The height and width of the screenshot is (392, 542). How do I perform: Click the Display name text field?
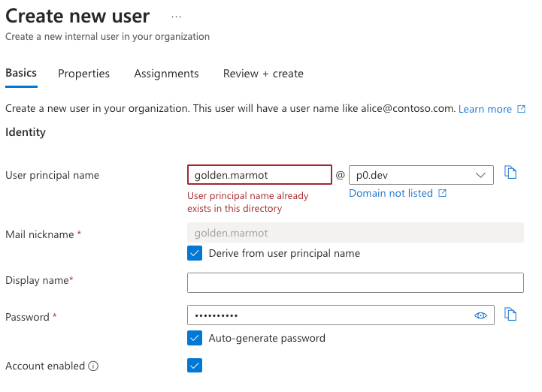coord(355,282)
